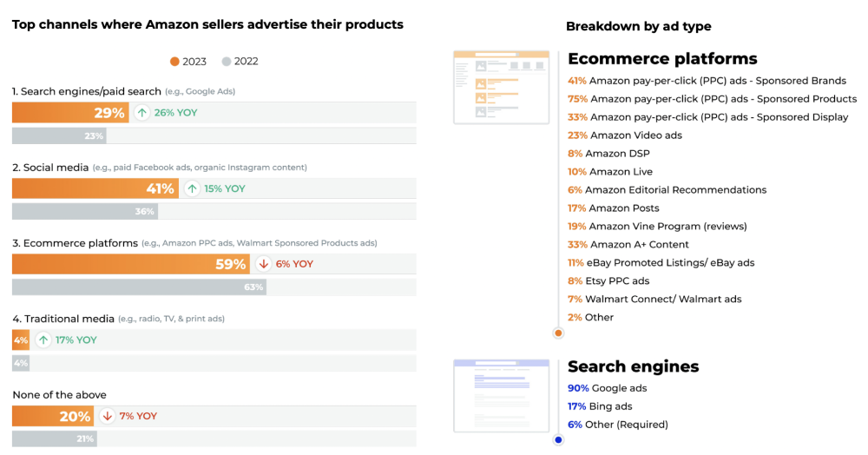The width and height of the screenshot is (868, 455).
Task: Click the orange 59% ecommerce platforms bar
Action: (x=130, y=264)
